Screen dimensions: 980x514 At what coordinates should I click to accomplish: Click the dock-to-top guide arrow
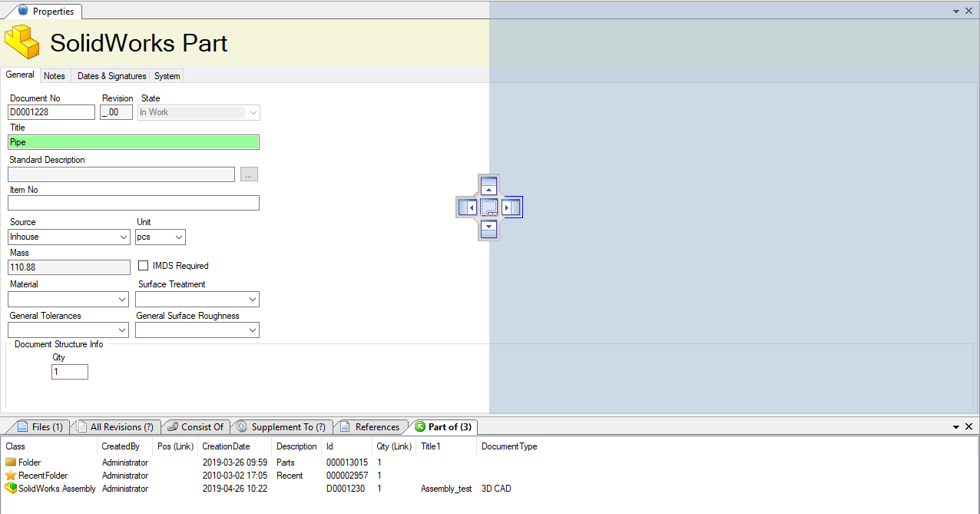tap(489, 186)
